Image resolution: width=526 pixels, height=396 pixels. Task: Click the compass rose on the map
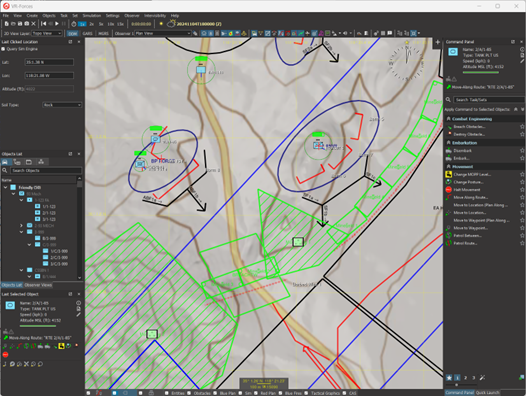406,62
